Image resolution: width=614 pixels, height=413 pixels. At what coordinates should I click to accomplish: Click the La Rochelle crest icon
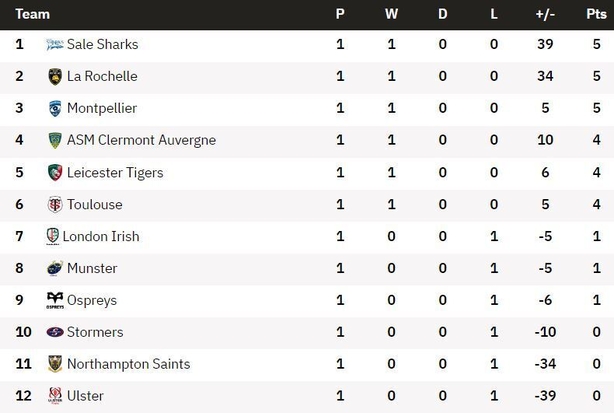[55, 76]
